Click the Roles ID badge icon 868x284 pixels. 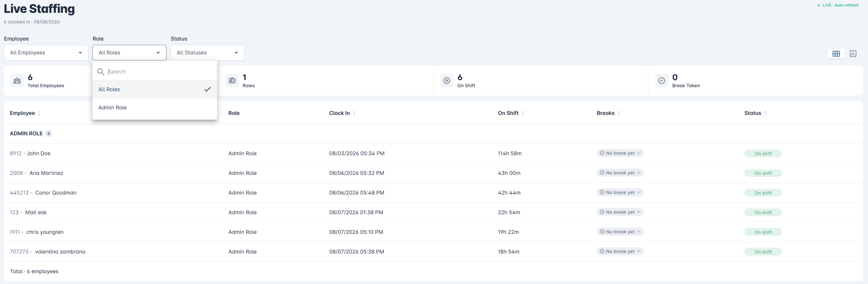pyautogui.click(x=232, y=81)
